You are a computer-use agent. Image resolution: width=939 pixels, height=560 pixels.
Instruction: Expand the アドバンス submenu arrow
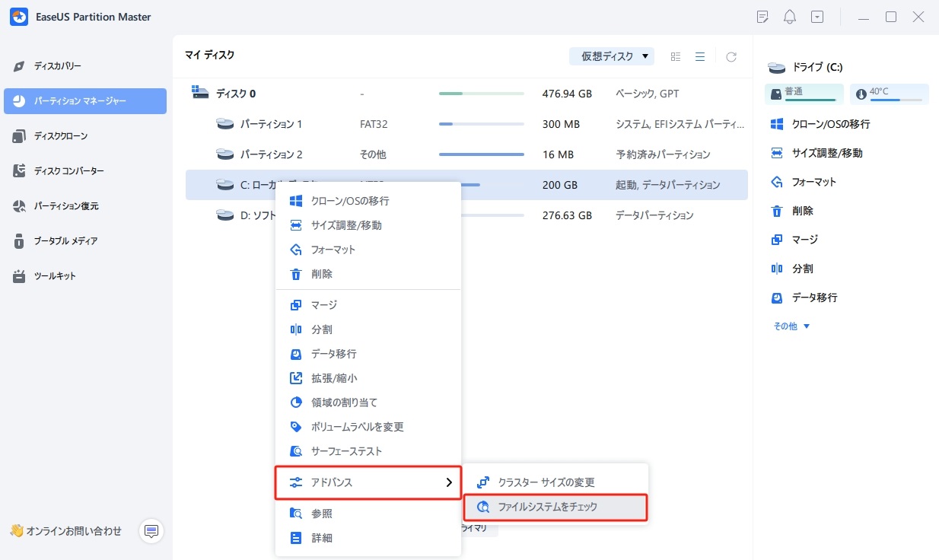449,482
